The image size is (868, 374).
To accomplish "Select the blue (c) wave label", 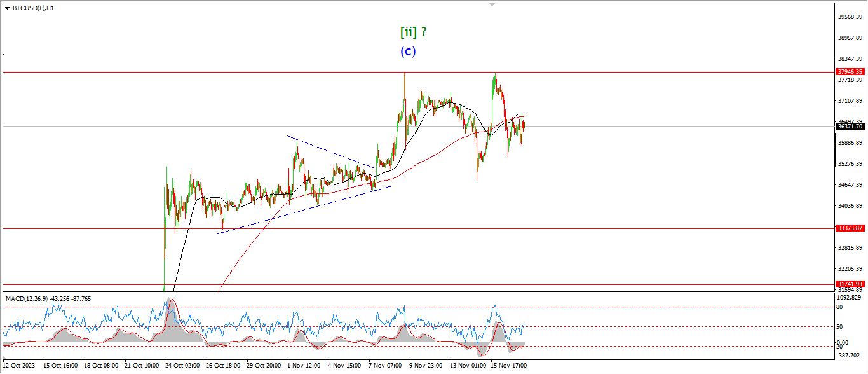I will pyautogui.click(x=408, y=52).
